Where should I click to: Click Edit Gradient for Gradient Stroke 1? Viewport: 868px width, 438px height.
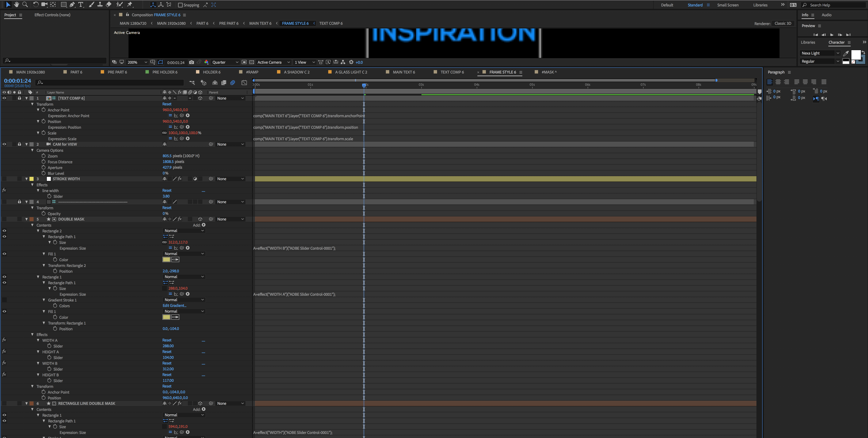(175, 306)
